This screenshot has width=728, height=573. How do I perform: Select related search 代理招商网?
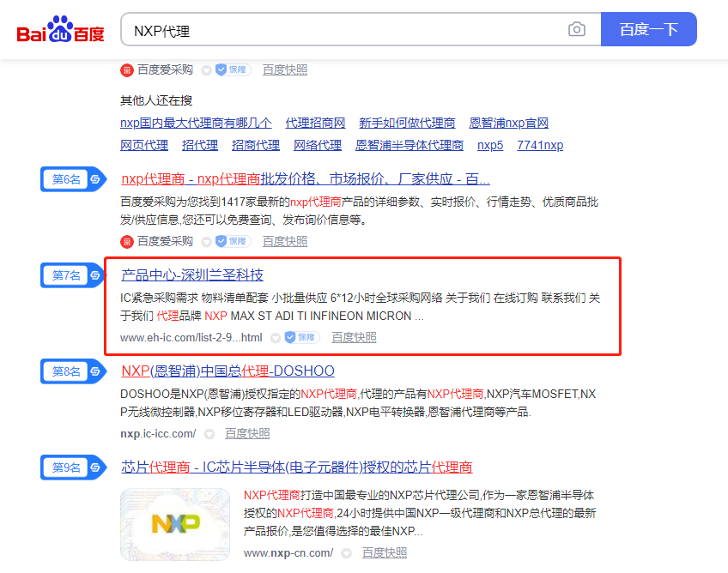pos(315,123)
